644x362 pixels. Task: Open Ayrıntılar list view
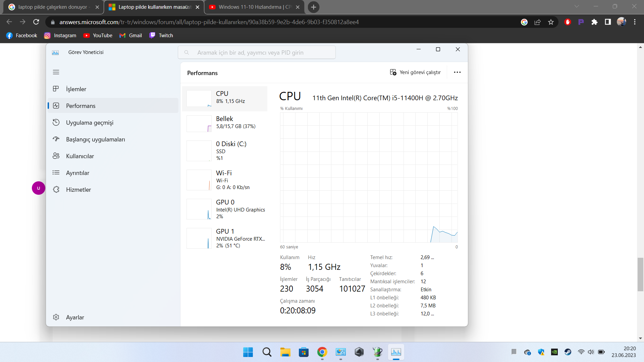[x=77, y=173]
